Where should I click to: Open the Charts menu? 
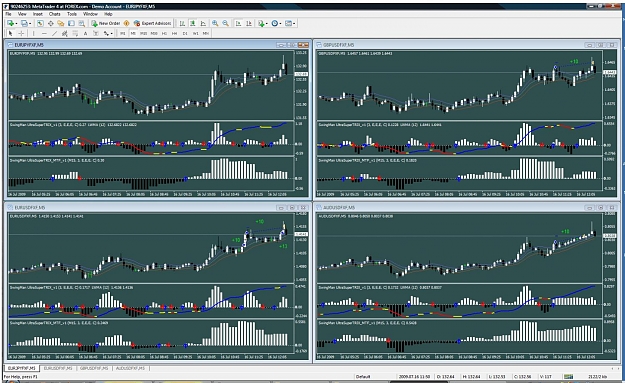coord(55,14)
